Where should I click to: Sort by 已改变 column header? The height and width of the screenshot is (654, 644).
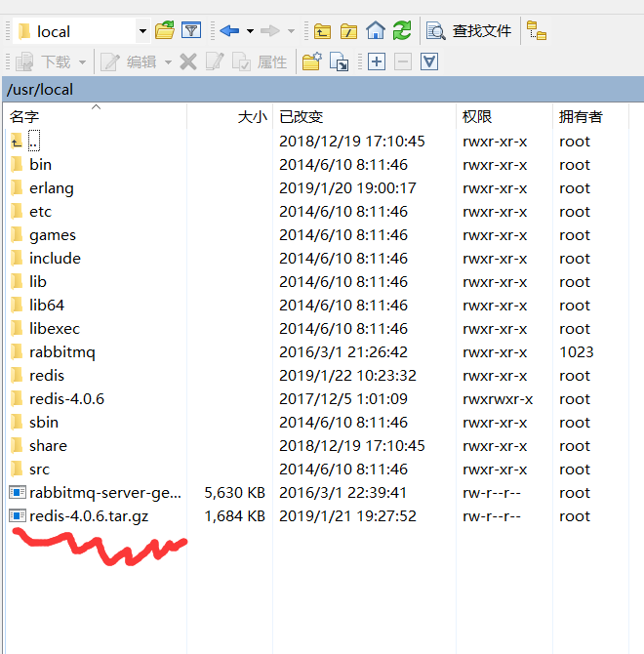pos(365,116)
